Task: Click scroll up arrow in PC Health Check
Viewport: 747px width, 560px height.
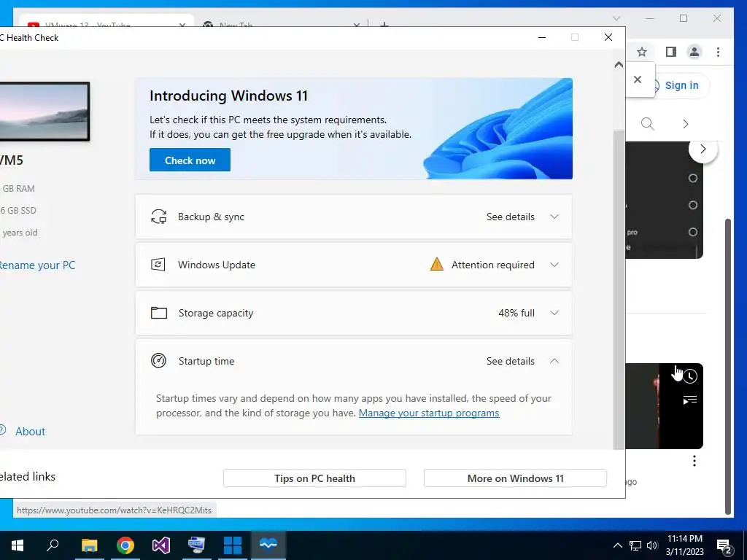Action: coord(619,65)
